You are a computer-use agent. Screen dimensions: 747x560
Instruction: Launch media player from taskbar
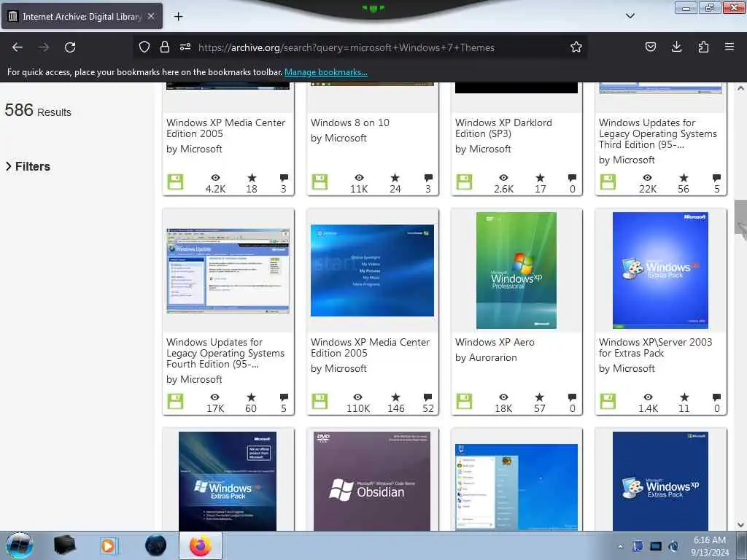click(x=109, y=545)
